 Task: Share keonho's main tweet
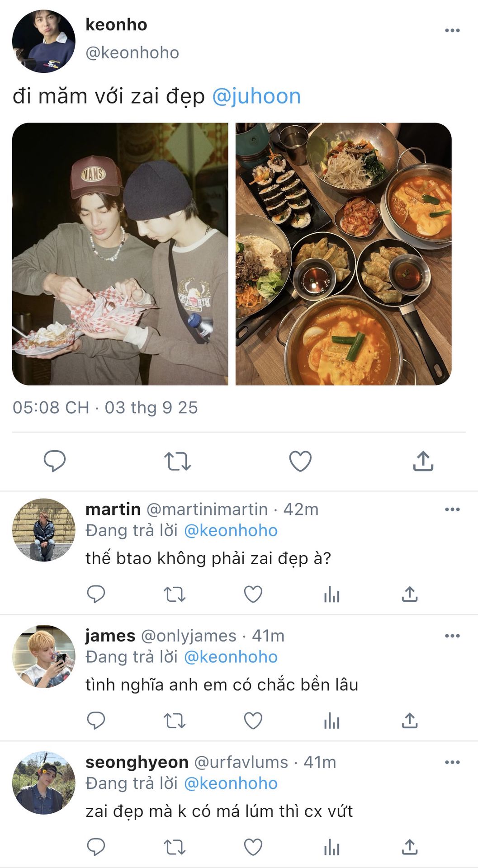point(423,461)
